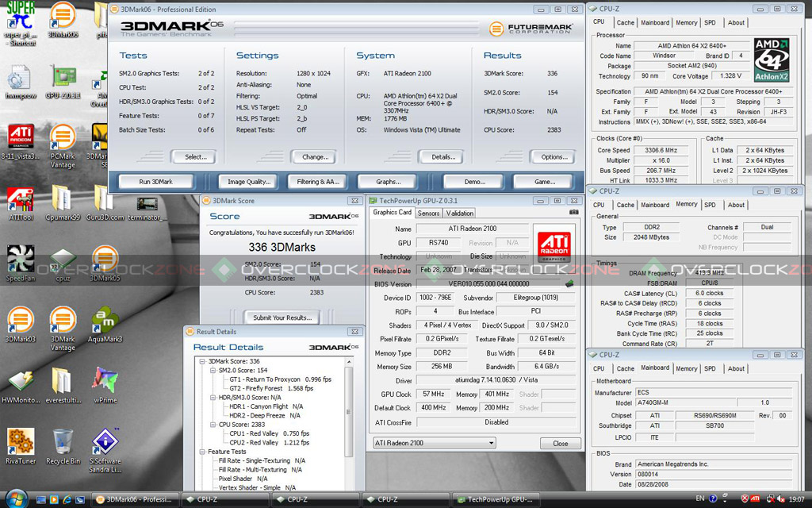Close GPU-Z with the Close button
This screenshot has height=508, width=812.
[561, 444]
